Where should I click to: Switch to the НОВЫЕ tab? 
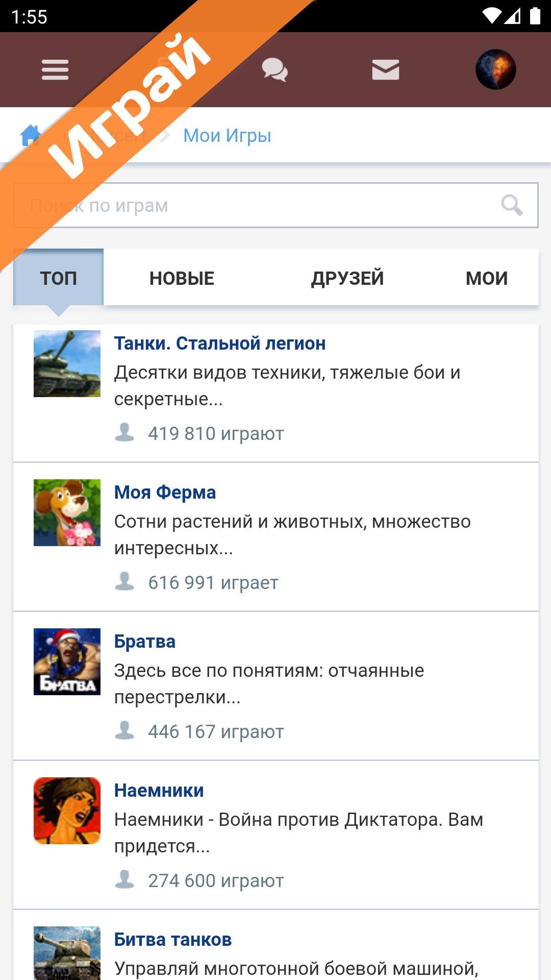[x=182, y=278]
